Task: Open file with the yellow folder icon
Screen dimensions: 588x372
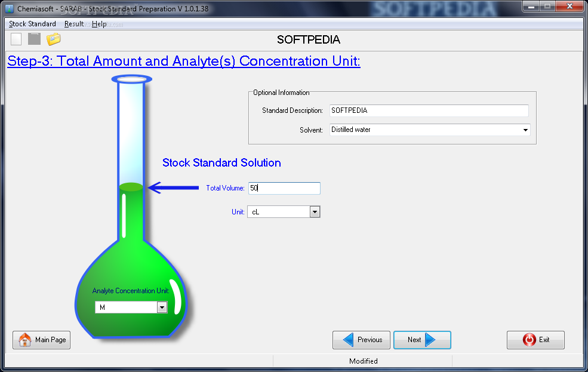Action: point(54,39)
